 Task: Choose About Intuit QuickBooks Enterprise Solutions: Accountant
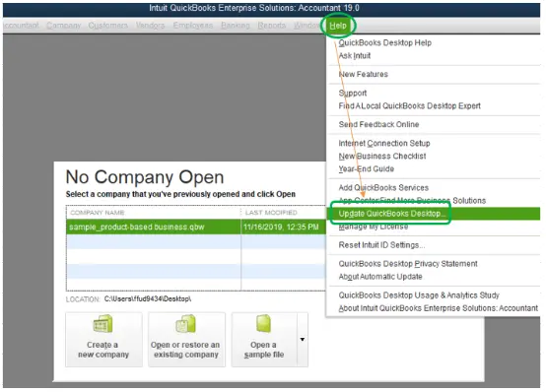438,308
